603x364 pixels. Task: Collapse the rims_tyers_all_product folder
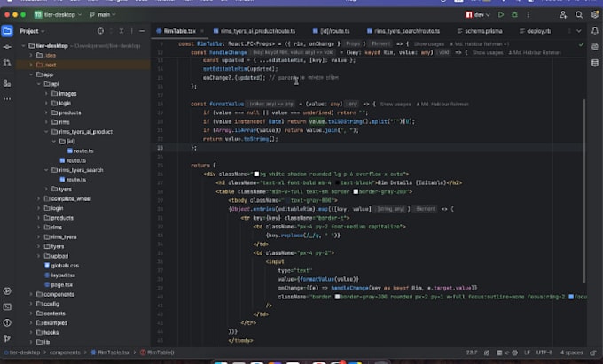46,132
